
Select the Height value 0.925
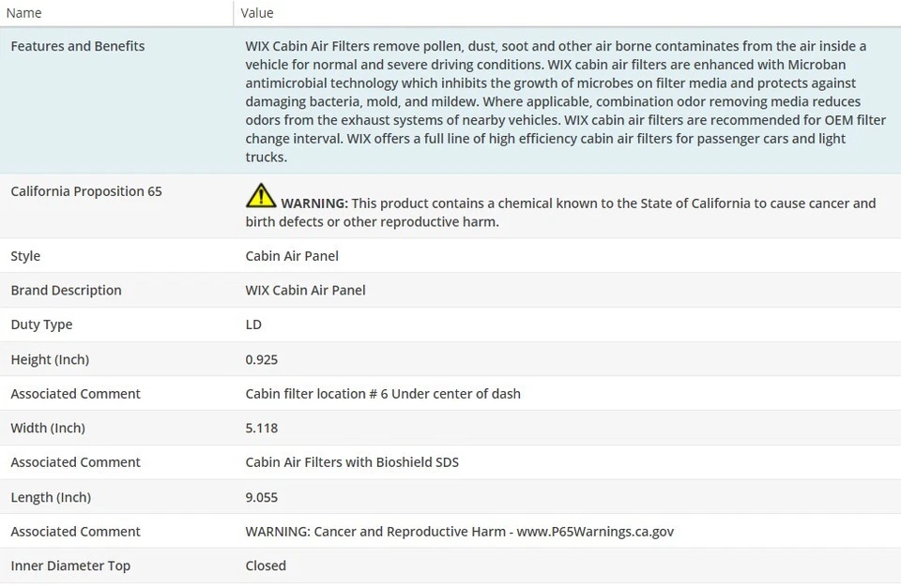pyautogui.click(x=262, y=359)
